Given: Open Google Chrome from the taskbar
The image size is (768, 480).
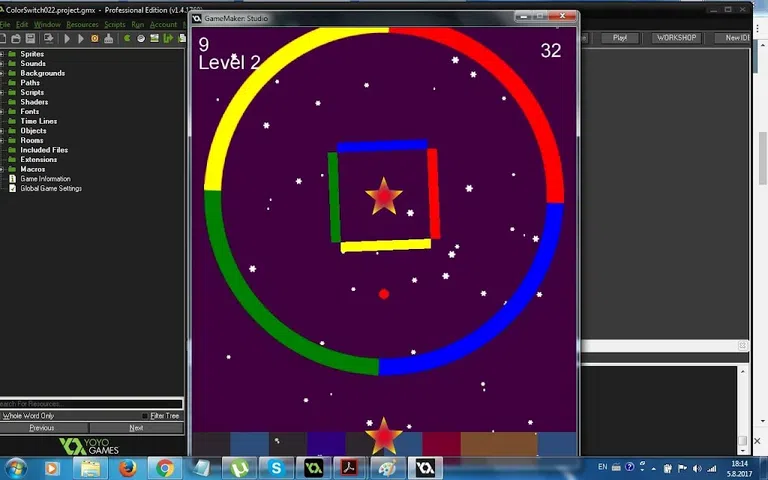Looking at the screenshot, I should click(165, 467).
